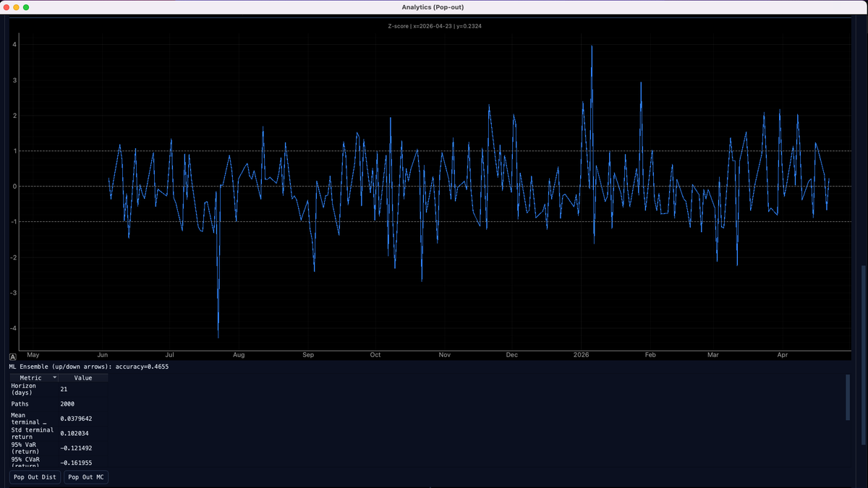This screenshot has height=488, width=868.
Task: Click the Pop Out MC button
Action: coord(86,477)
